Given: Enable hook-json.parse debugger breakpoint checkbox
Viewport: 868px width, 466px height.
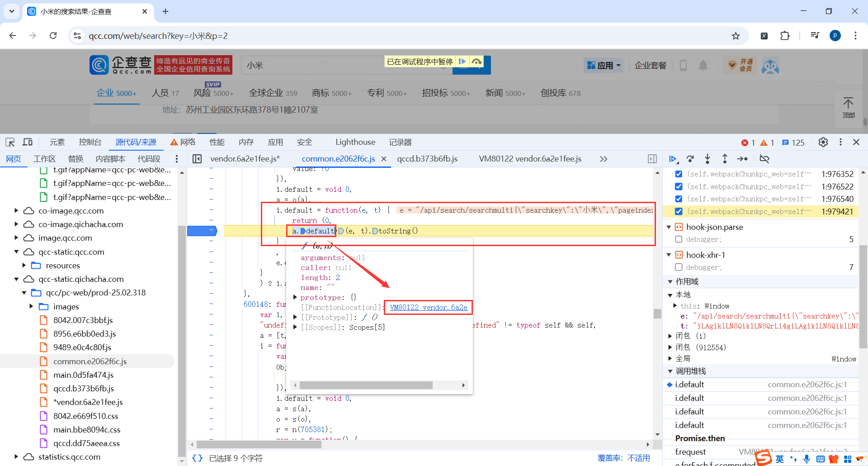Looking at the screenshot, I should coord(679,239).
